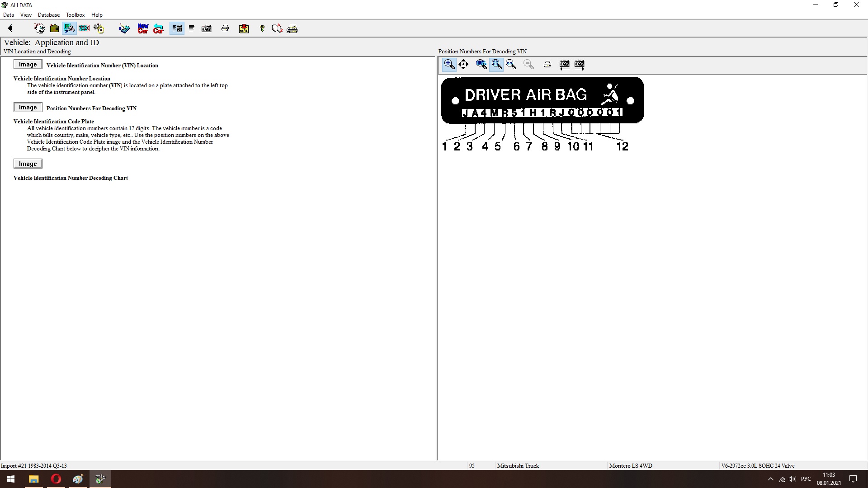Click Image button for VIN Location

pyautogui.click(x=28, y=65)
